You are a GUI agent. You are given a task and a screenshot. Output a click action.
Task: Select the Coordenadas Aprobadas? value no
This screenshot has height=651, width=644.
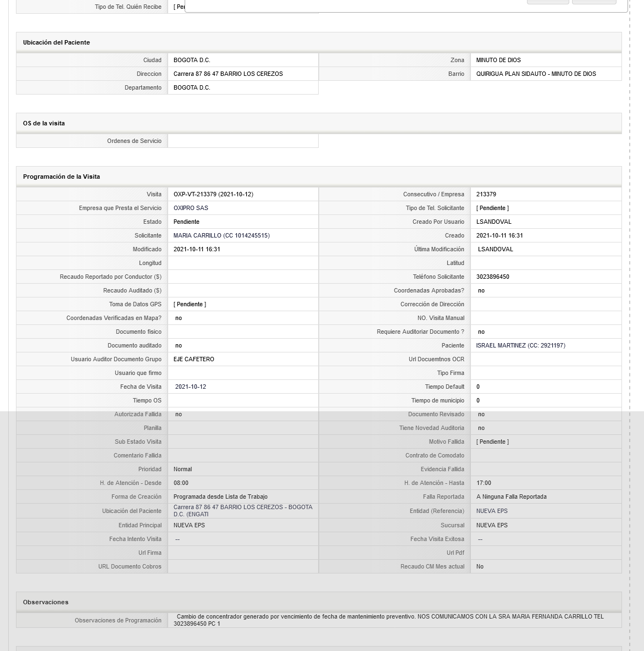tap(481, 291)
